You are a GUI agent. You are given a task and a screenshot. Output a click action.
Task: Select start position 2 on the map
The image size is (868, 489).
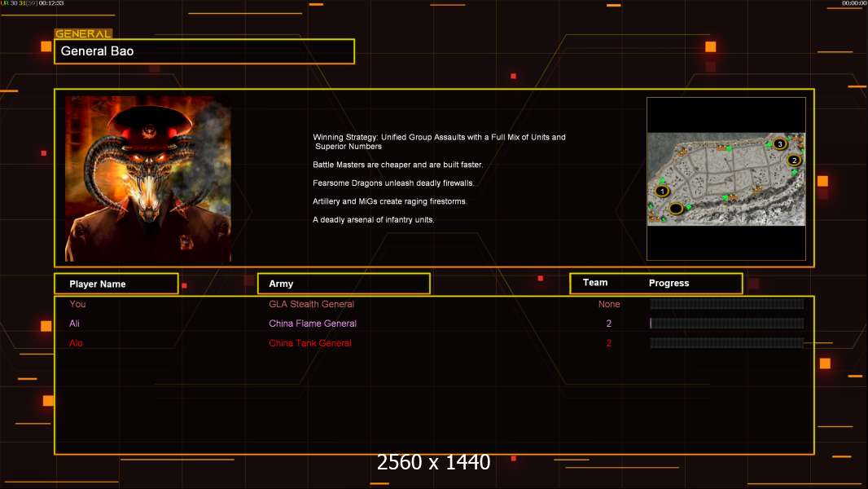794,160
